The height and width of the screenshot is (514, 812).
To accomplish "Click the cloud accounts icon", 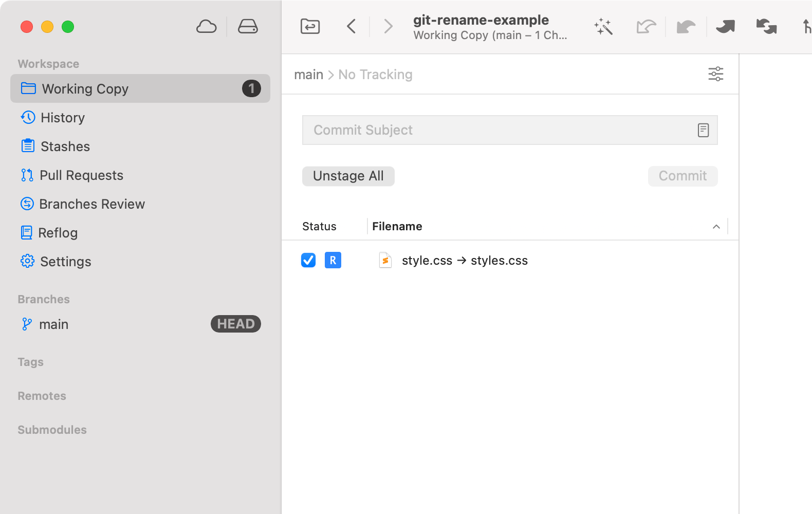I will [x=206, y=27].
